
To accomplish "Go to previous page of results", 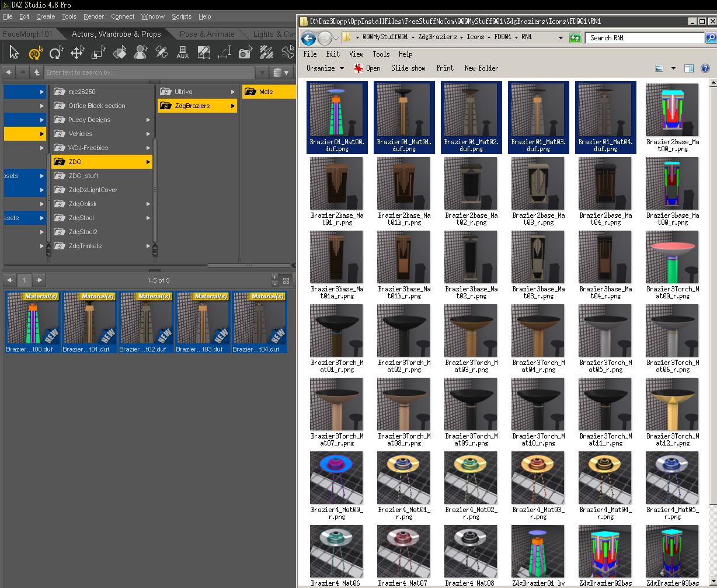I will (x=9, y=280).
